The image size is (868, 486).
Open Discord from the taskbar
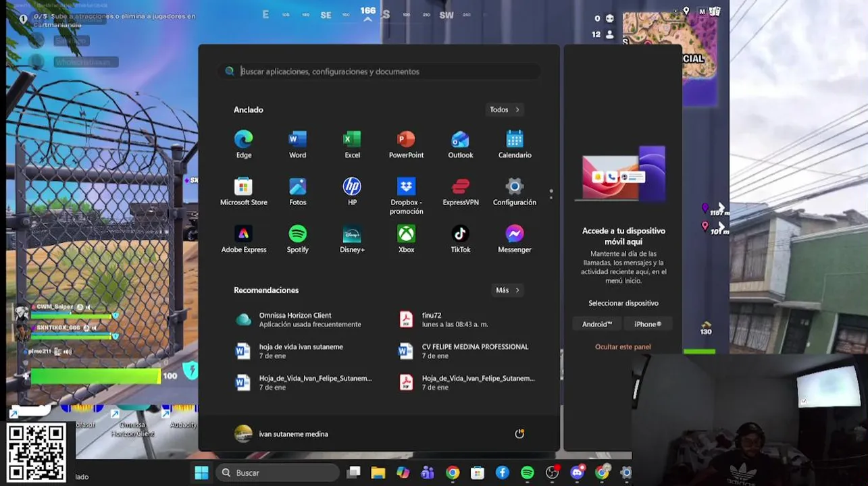(578, 473)
